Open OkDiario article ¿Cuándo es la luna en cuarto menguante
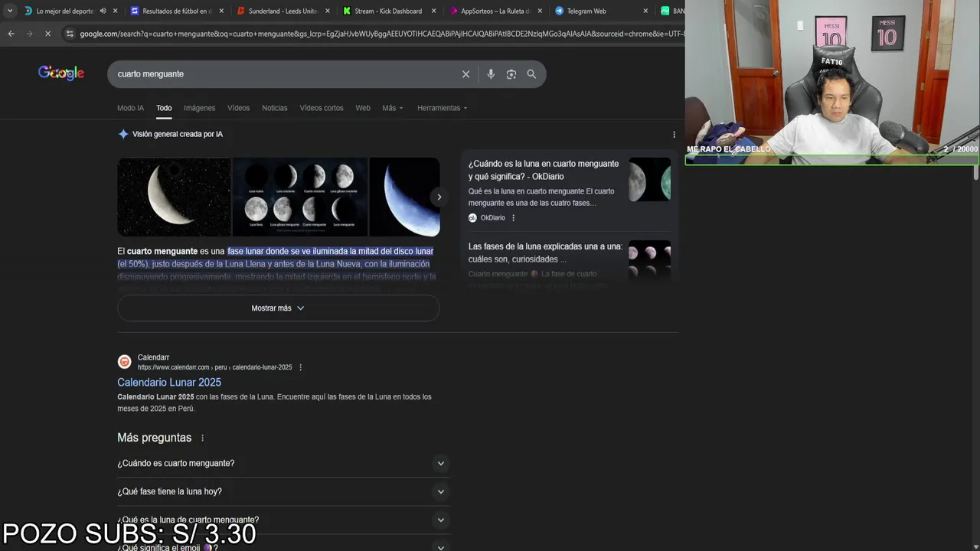The image size is (980, 551). pos(544,170)
